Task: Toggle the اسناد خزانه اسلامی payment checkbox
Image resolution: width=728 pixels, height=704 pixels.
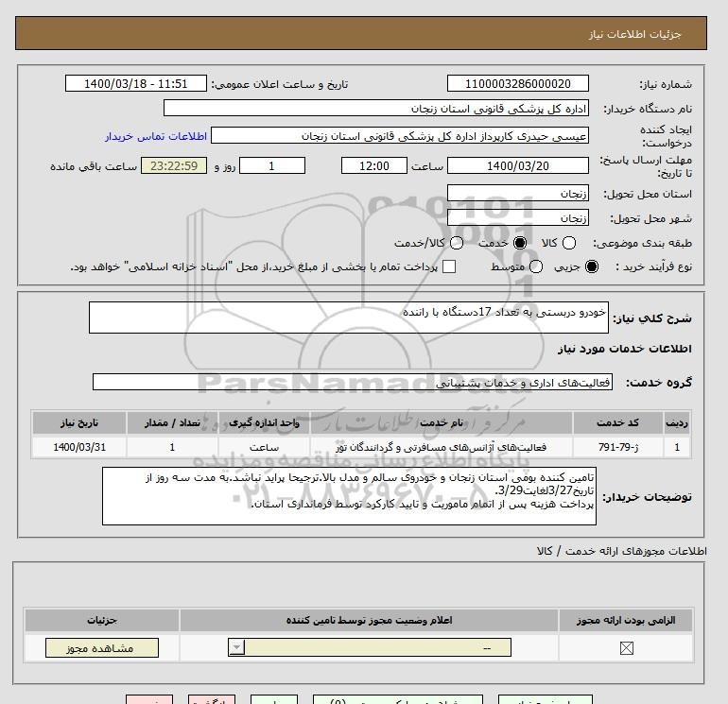Action: 449,266
